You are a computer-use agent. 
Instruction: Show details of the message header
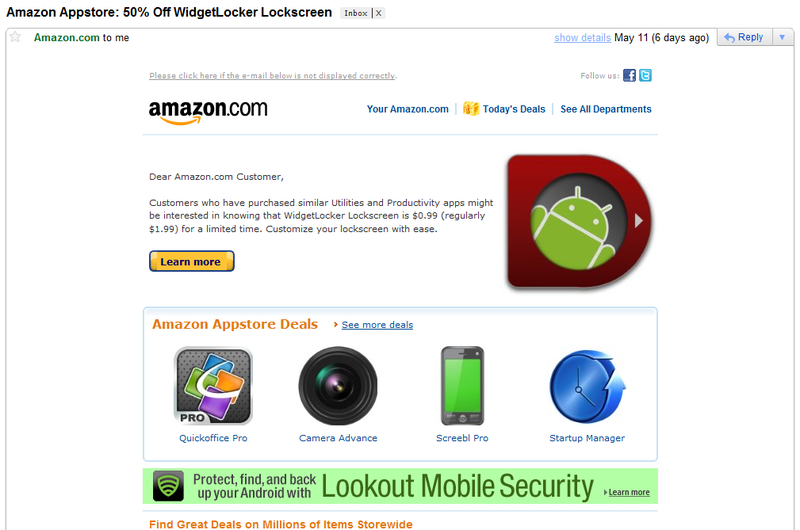pyautogui.click(x=582, y=38)
